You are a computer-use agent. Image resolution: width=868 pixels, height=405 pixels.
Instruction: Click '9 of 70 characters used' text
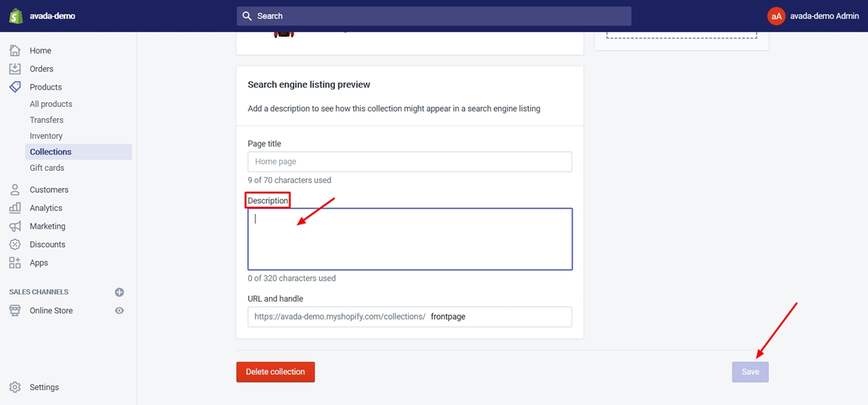tap(289, 180)
